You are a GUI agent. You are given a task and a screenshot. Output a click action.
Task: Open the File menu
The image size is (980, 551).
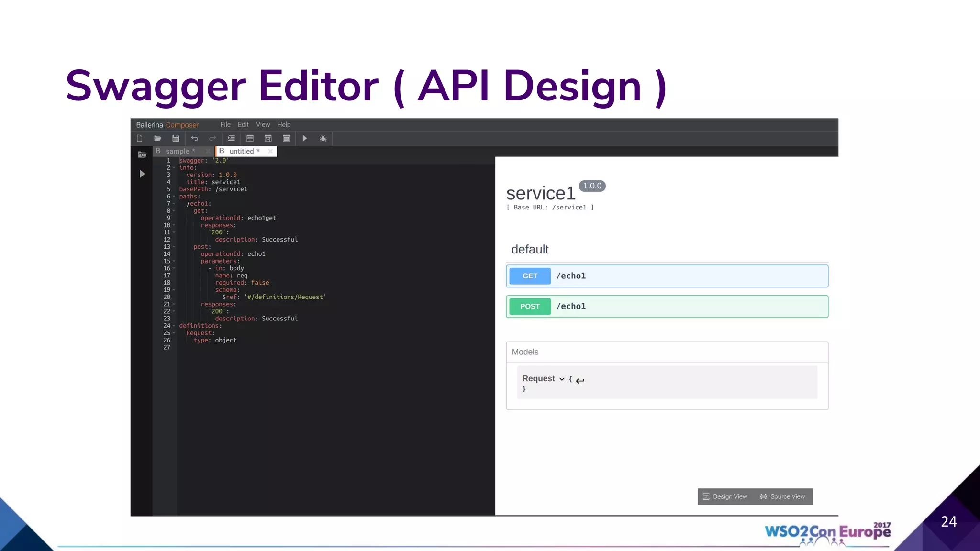click(225, 124)
